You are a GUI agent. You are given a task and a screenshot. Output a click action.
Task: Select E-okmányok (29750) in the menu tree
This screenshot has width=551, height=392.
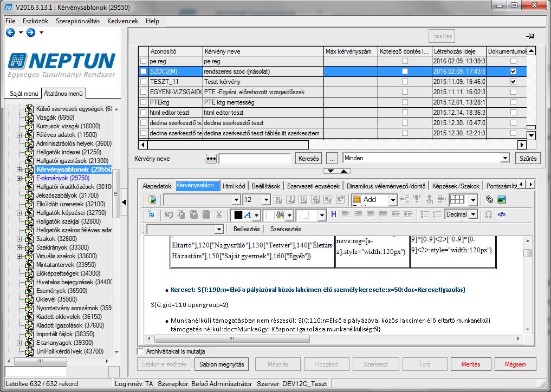pos(63,178)
